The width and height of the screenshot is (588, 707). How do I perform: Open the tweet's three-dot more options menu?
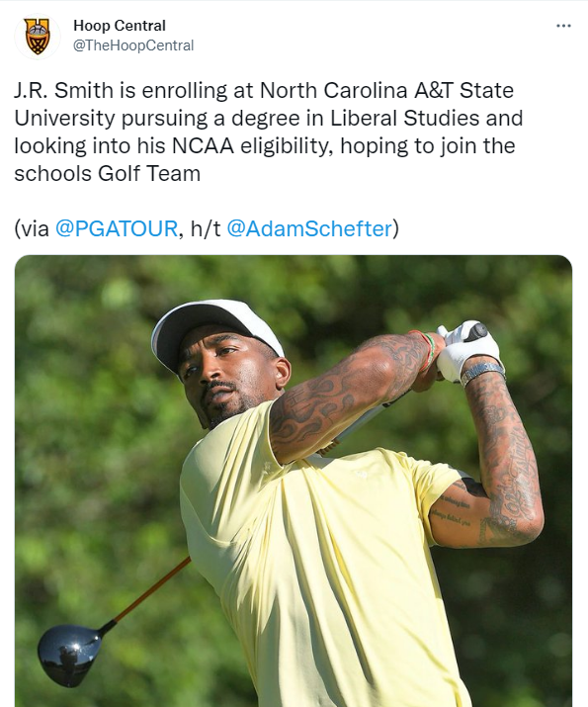point(563,26)
